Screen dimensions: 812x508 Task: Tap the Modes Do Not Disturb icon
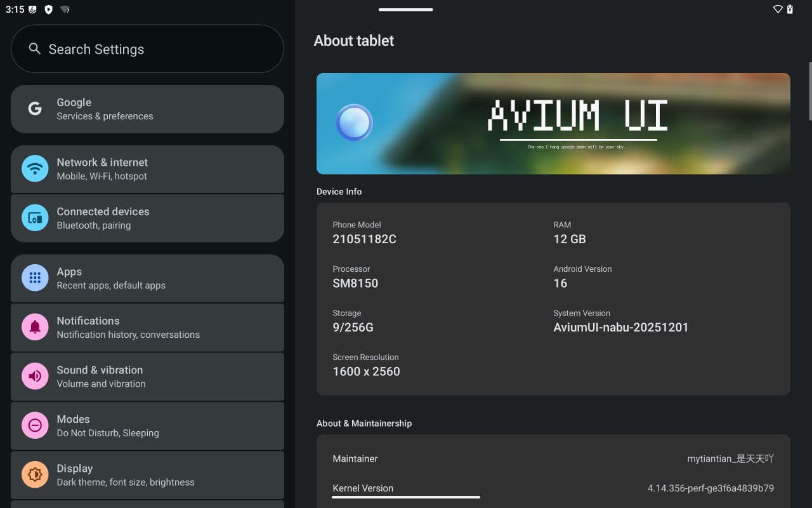pos(35,425)
